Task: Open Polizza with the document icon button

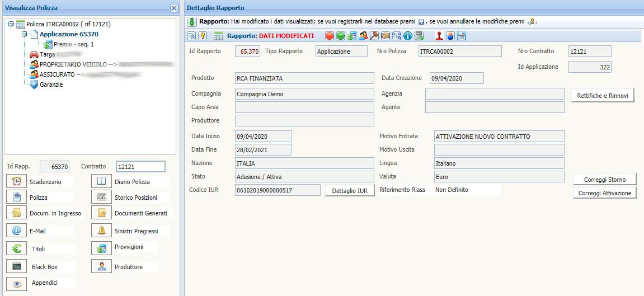Action: (x=16, y=198)
